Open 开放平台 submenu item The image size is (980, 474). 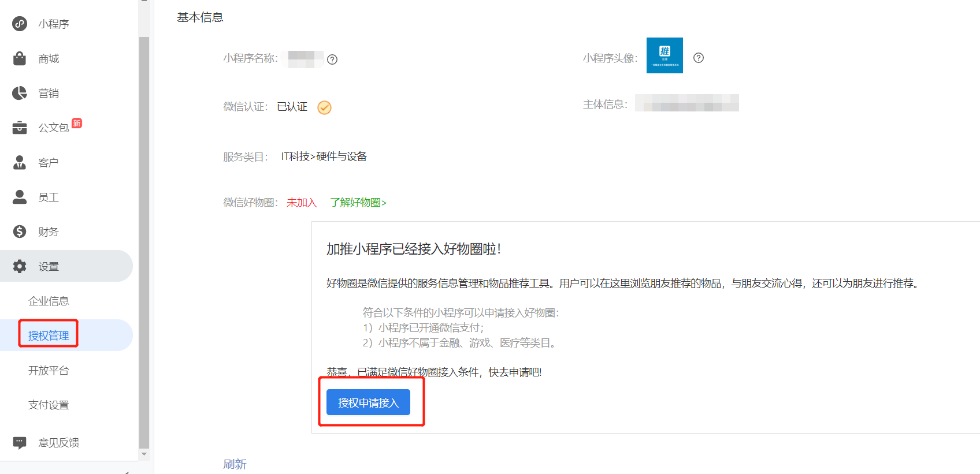(49, 370)
